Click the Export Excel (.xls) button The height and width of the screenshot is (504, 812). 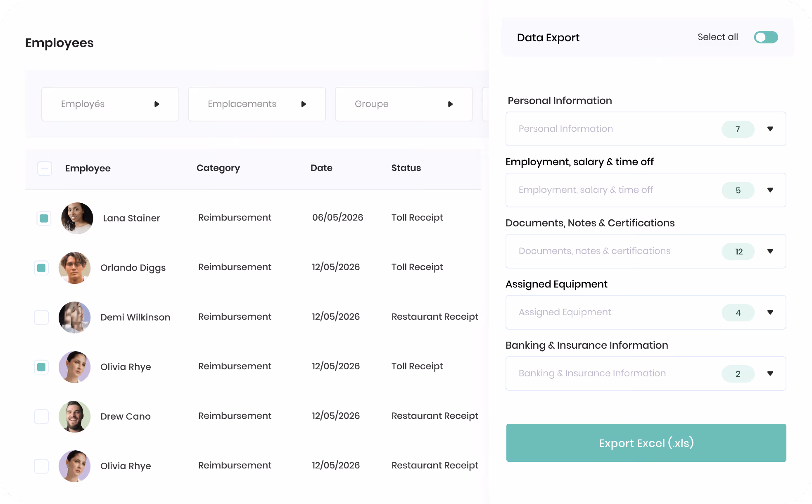[646, 443]
